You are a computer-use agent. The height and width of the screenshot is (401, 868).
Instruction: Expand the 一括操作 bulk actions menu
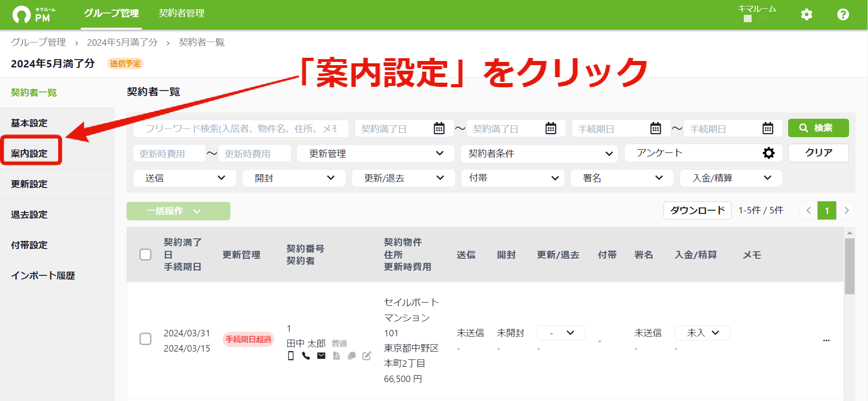[x=178, y=211]
